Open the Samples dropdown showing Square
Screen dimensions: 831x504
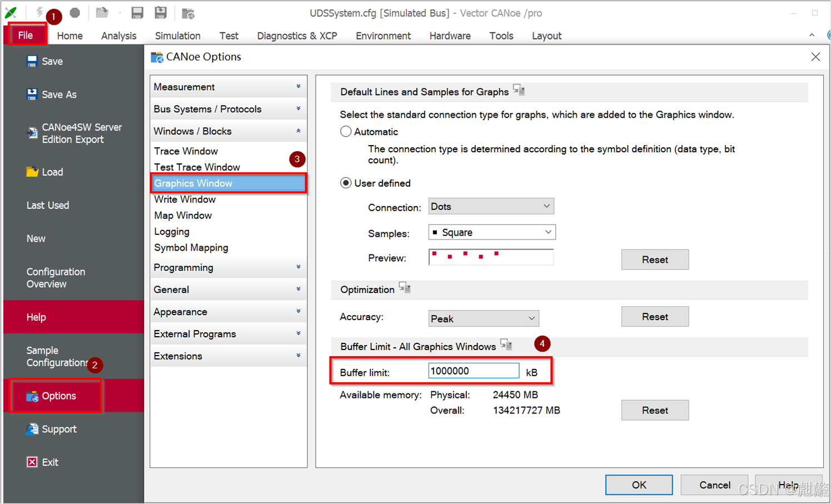click(492, 232)
